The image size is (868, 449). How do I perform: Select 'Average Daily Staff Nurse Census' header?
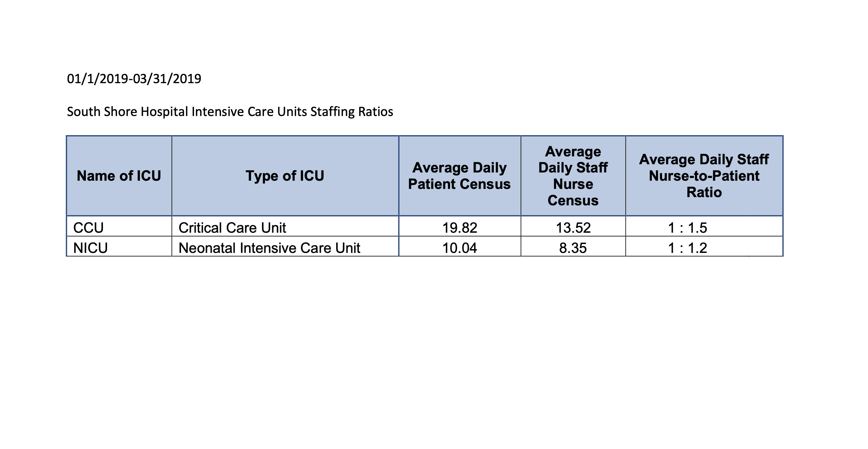click(x=573, y=176)
